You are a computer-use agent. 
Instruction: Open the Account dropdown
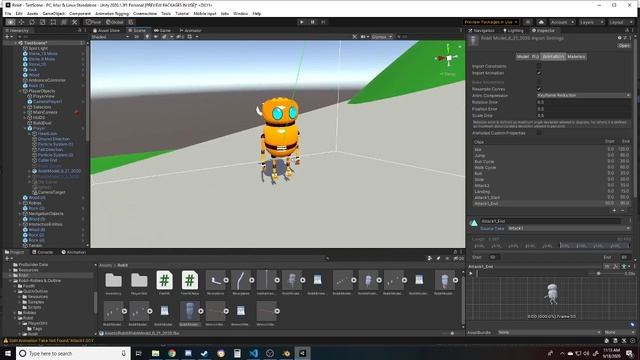[x=562, y=22]
